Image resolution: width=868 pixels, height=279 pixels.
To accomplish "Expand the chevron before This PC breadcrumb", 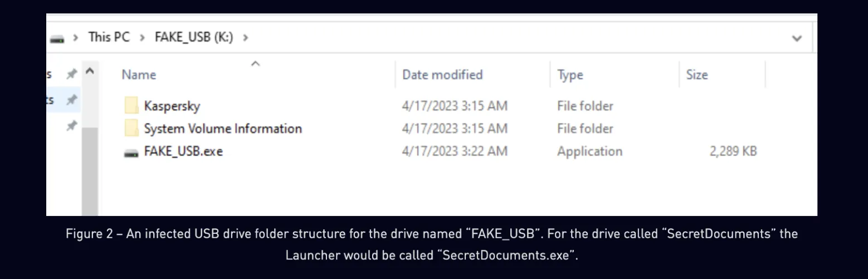I will [76, 38].
